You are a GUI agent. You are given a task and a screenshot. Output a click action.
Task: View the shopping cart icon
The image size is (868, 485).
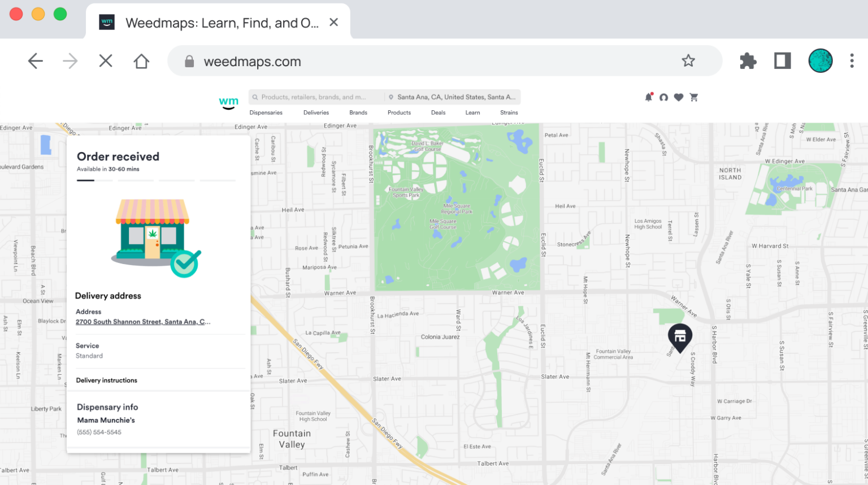(x=694, y=97)
